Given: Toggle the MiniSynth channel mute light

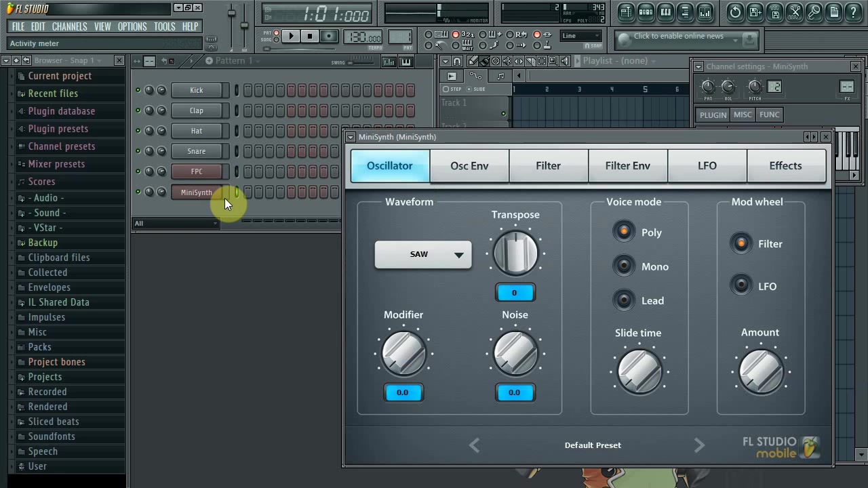Looking at the screenshot, I should pos(138,192).
